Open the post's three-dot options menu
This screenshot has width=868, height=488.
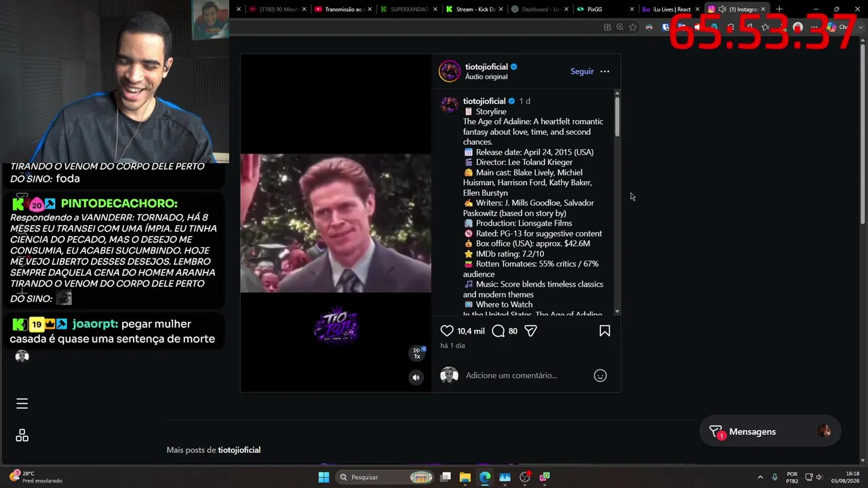tap(605, 71)
